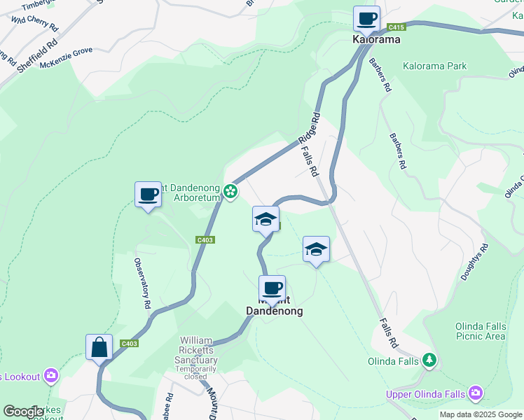Screen dimensions: 524x420
Task: Select the school marker on the main road
Action: [x=266, y=220]
